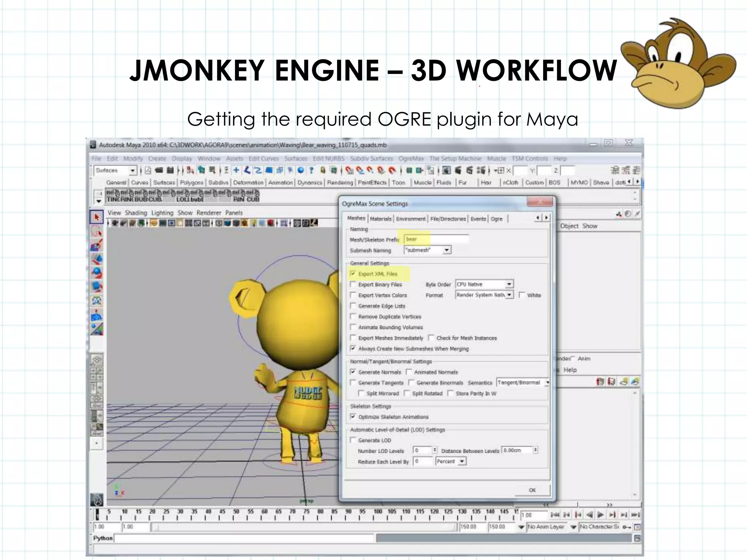Screen dimensions: 747x560
Task: Click the range slider bar below timeline
Action: click(304, 527)
